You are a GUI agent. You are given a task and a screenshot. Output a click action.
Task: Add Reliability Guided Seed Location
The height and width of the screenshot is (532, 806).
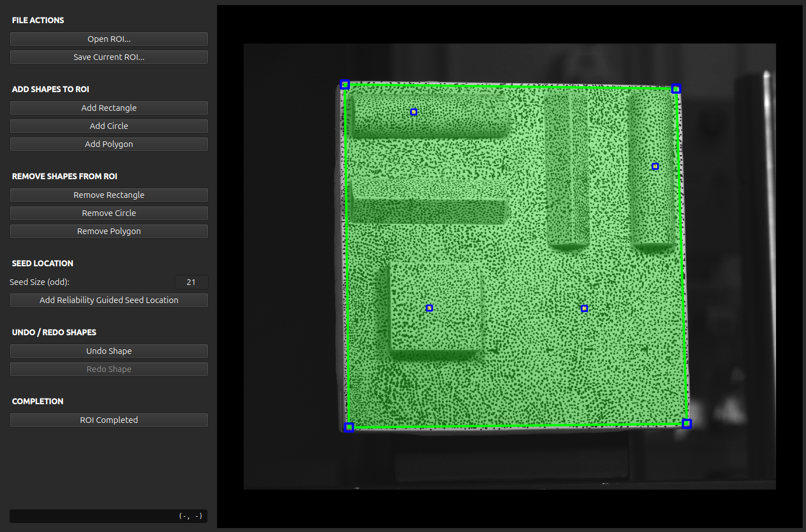pyautogui.click(x=109, y=300)
